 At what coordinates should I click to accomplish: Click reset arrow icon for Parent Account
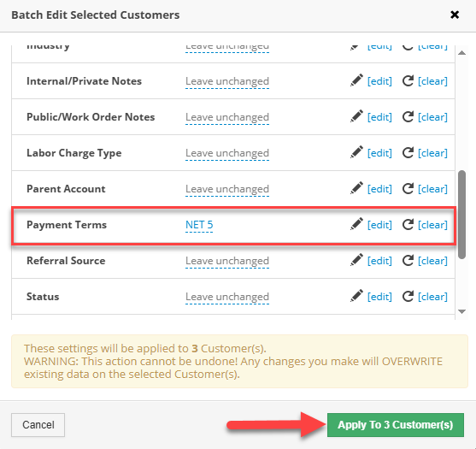408,188
